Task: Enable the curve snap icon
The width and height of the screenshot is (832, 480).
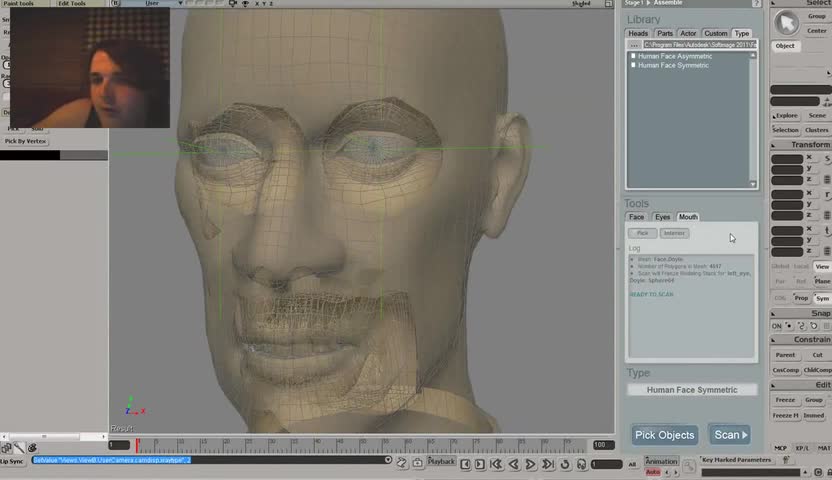Action: coord(801,326)
